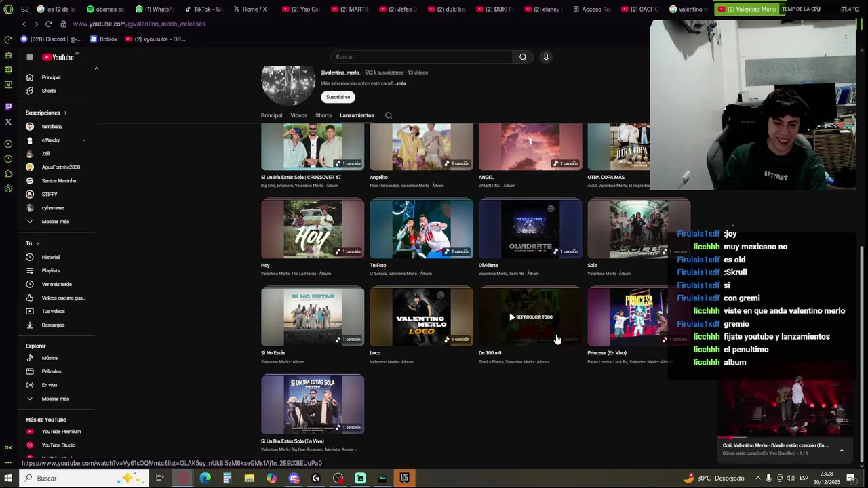Open the YouTube hamburger guide menu
The height and width of the screenshot is (488, 868).
click(x=29, y=57)
